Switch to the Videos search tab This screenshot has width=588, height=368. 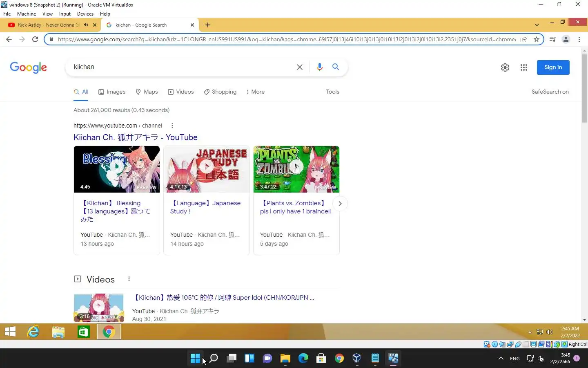pos(181,92)
